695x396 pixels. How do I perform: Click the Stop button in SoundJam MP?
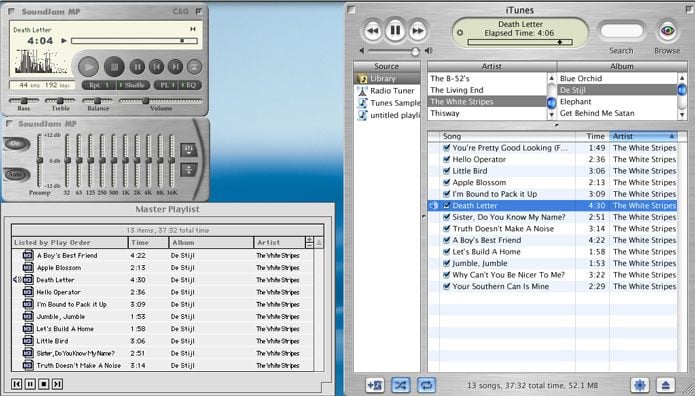pos(114,67)
